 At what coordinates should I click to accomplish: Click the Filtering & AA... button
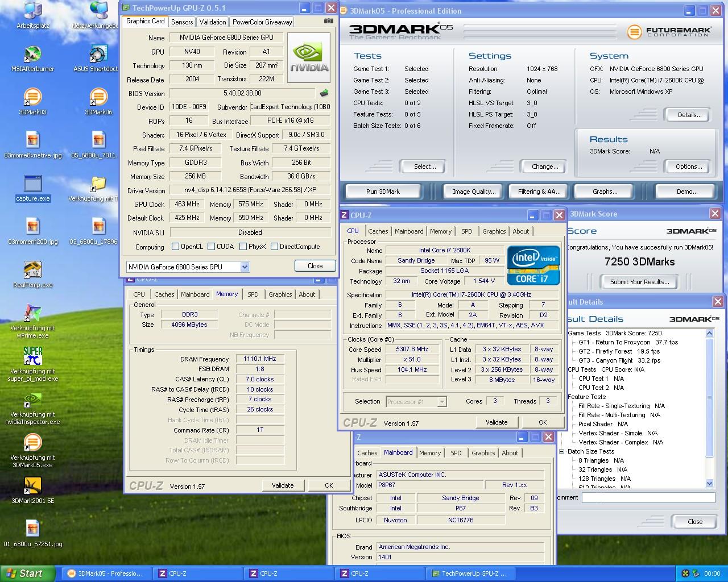click(x=539, y=192)
